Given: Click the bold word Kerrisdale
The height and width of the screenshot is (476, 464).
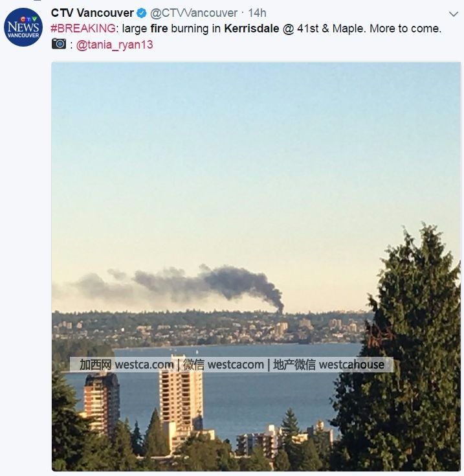Looking at the screenshot, I should [251, 28].
